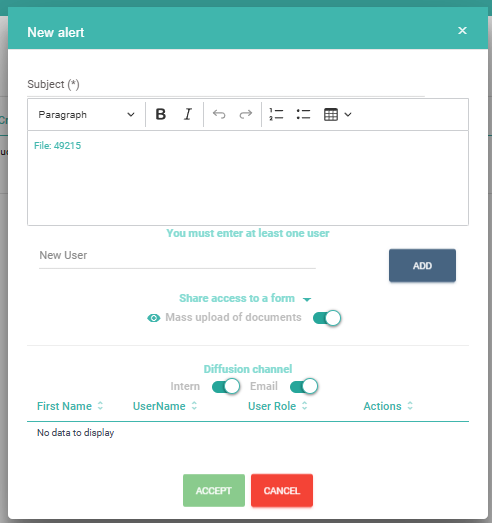Disable the Mass upload of documents switch

point(327,318)
